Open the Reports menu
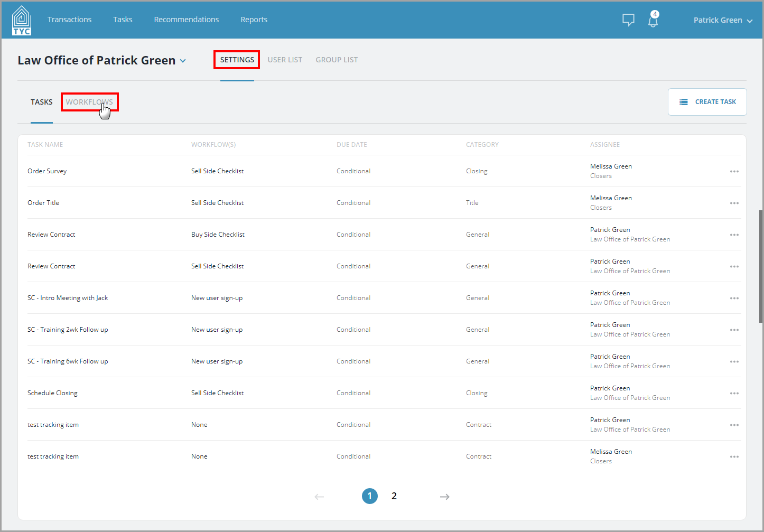Viewport: 764px width, 532px height. 254,20
